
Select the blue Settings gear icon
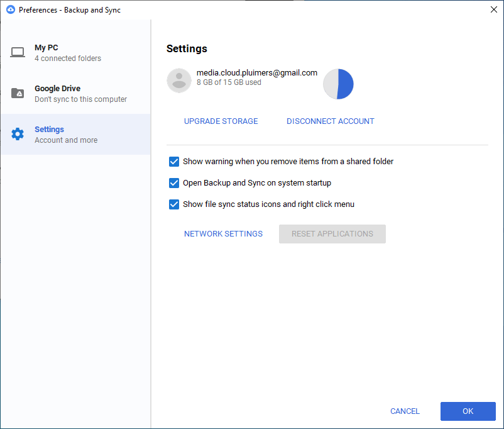[x=17, y=134]
